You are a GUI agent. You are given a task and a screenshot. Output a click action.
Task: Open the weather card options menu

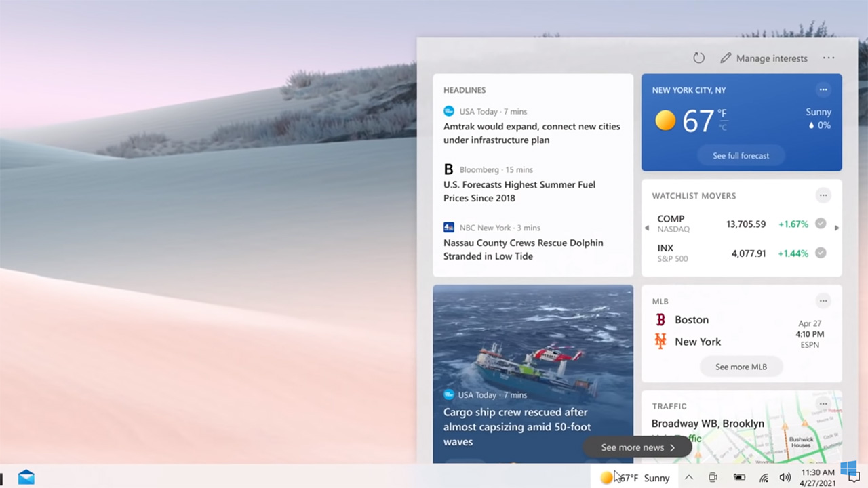click(x=823, y=89)
